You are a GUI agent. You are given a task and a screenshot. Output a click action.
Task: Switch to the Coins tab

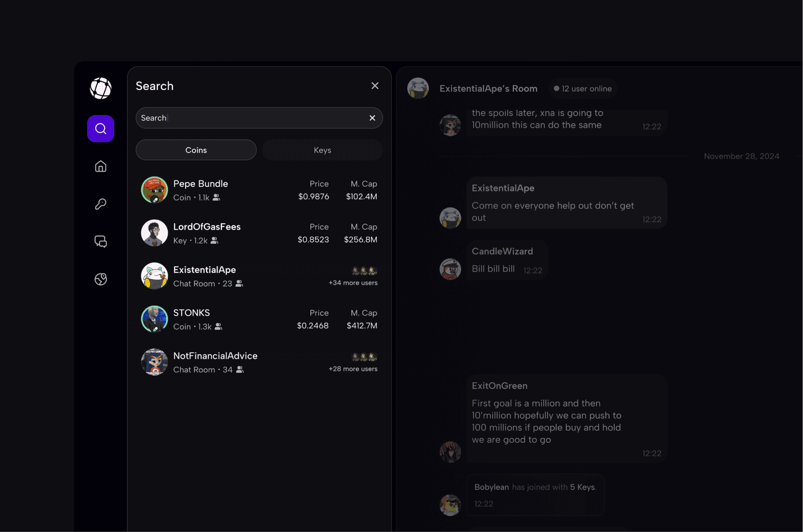[196, 150]
